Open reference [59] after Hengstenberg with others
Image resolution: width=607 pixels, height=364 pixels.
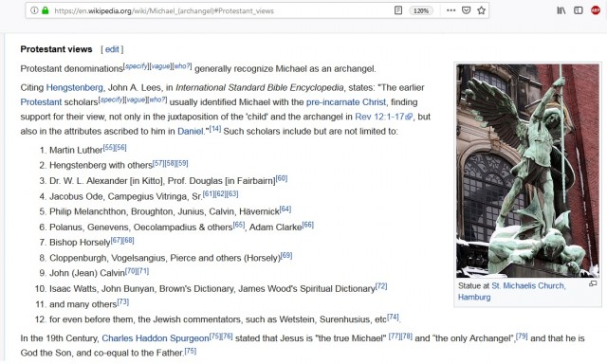coord(182,163)
